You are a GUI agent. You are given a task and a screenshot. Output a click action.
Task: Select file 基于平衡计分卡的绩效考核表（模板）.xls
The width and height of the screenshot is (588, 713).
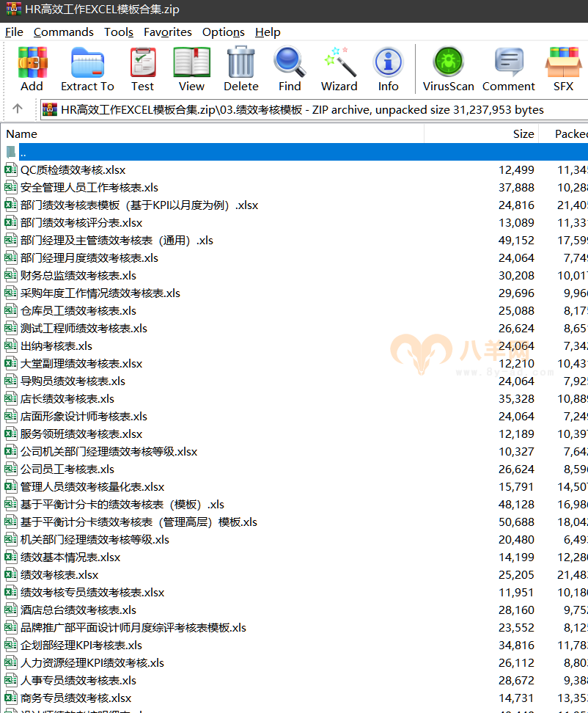pos(122,504)
